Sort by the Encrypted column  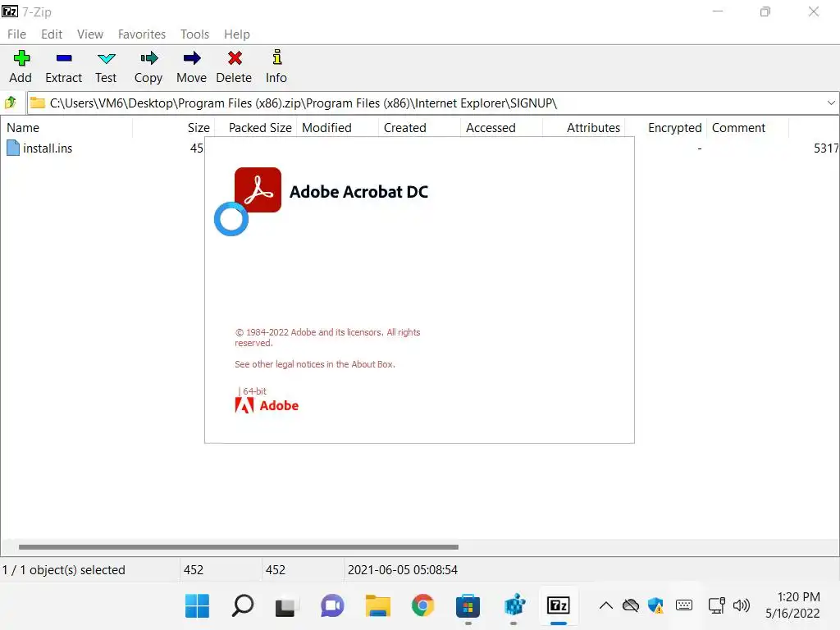pos(665,127)
